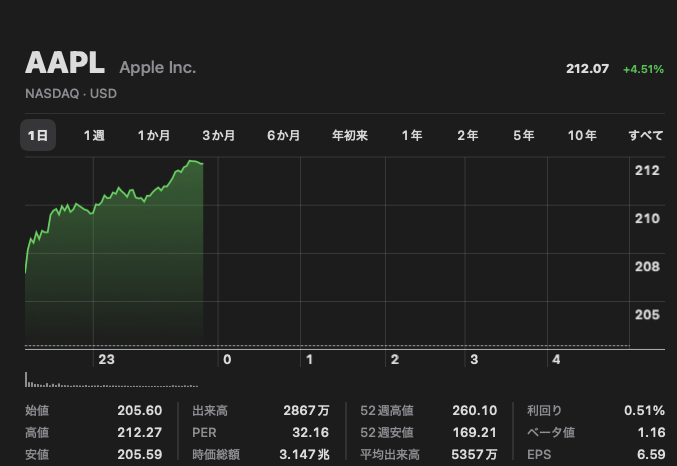This screenshot has height=466, width=677.
Task: Click the 高値 high price label
Action: click(x=37, y=432)
